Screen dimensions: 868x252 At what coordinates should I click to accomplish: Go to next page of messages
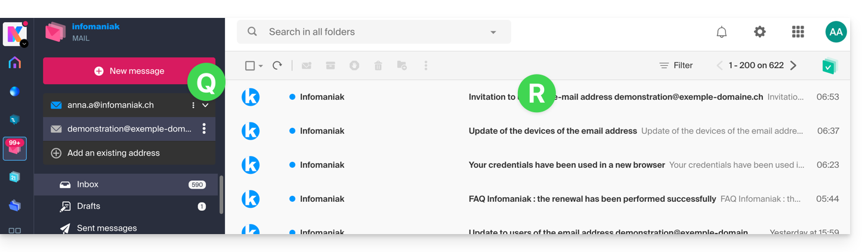click(x=793, y=66)
